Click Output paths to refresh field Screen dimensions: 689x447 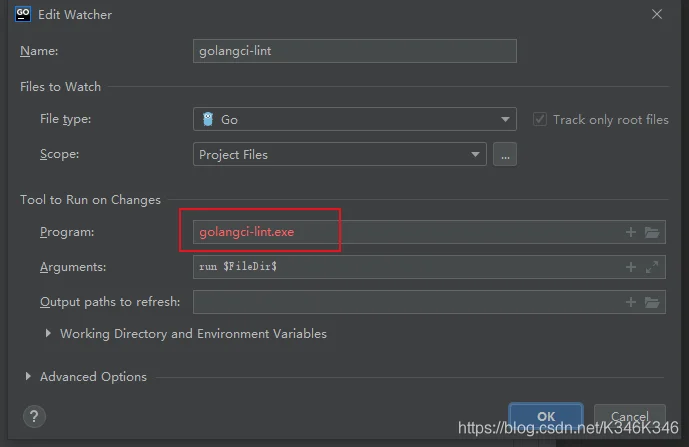[x=429, y=302]
